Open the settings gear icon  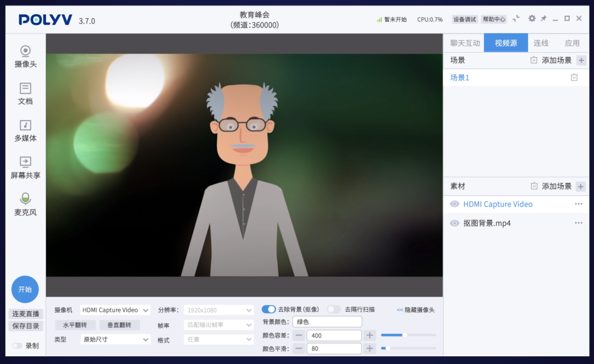pyautogui.click(x=531, y=18)
